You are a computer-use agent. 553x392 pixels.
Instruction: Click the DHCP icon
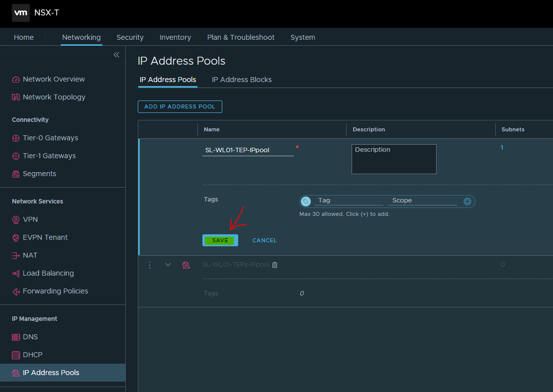pyautogui.click(x=16, y=355)
